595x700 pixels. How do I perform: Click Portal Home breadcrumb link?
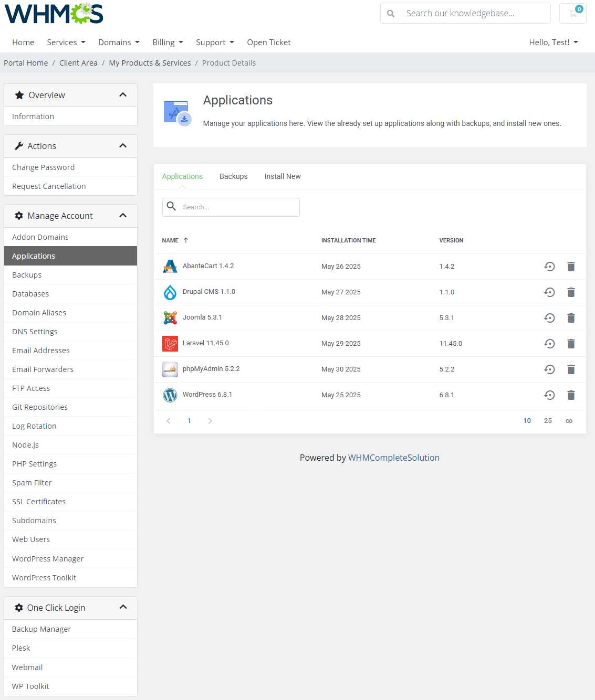coord(26,63)
